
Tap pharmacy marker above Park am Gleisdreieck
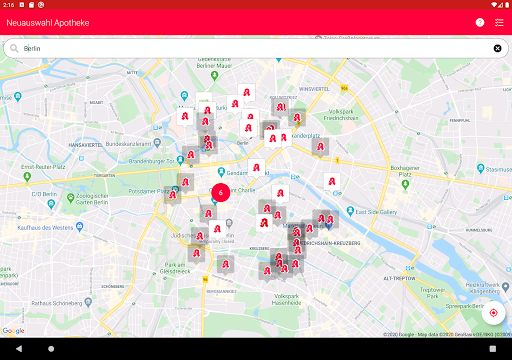(x=196, y=254)
